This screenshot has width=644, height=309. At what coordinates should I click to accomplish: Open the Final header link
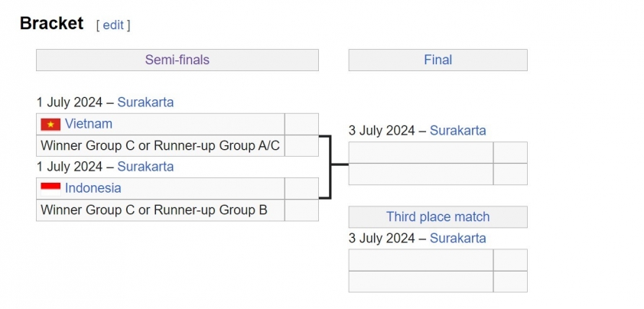pos(437,60)
